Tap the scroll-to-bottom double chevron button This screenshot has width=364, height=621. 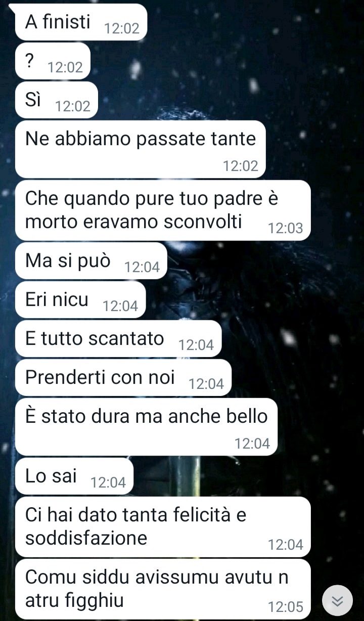337,600
